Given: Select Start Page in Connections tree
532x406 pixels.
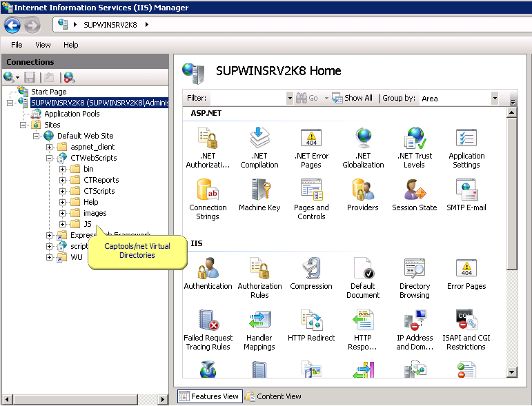Looking at the screenshot, I should click(48, 92).
